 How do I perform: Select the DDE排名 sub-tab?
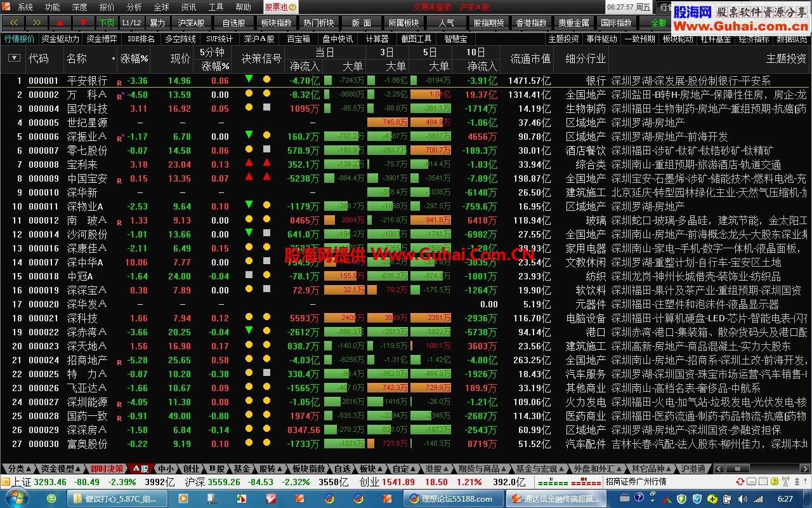tap(141, 39)
